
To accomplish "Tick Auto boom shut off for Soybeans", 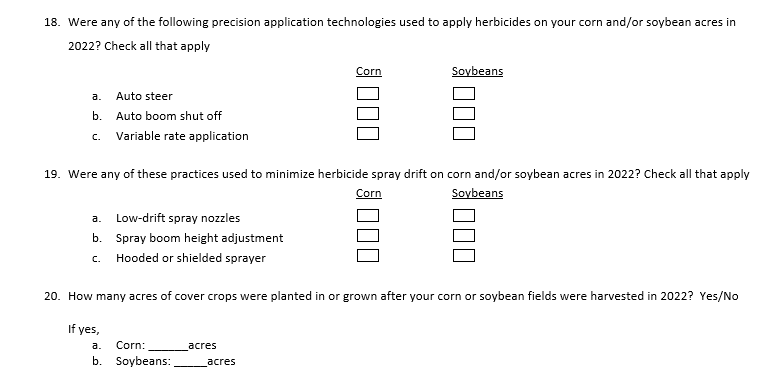I will (x=464, y=113).
